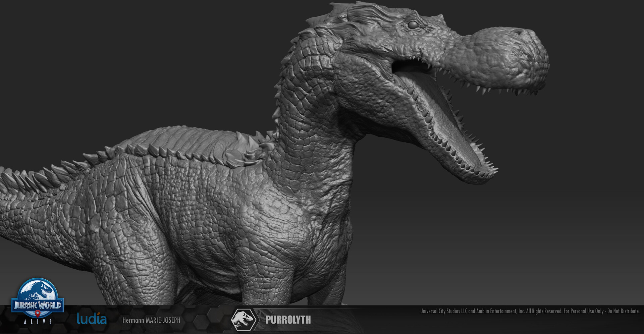
Task: Click the Hermann MARIE-JOSEPH artist credit
Action: (152, 321)
